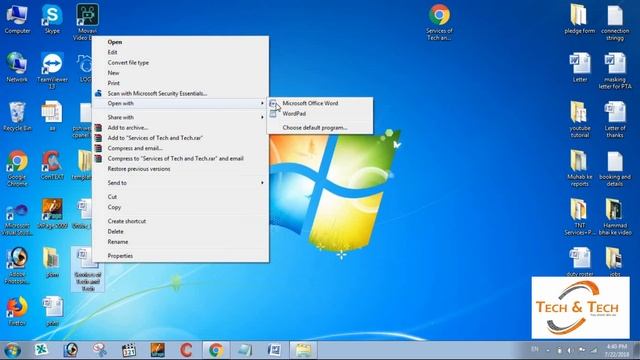
Task: Select the Google Chrome desktop shortcut
Action: point(17,169)
